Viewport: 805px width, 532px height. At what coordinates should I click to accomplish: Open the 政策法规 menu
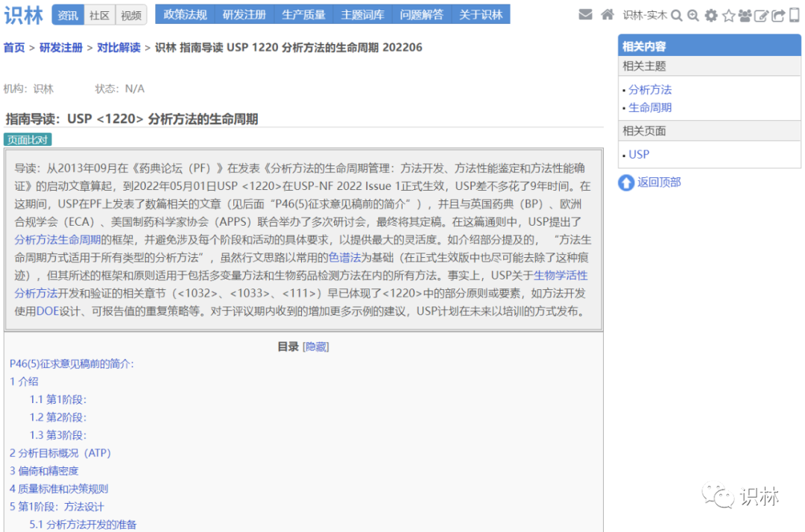click(x=185, y=14)
